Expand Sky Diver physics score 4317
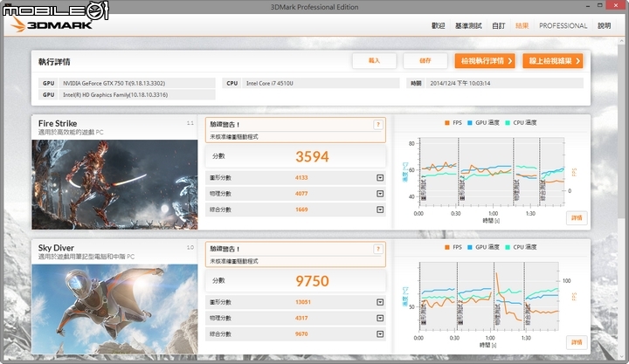Viewport: 629px width, 364px height. (380, 319)
